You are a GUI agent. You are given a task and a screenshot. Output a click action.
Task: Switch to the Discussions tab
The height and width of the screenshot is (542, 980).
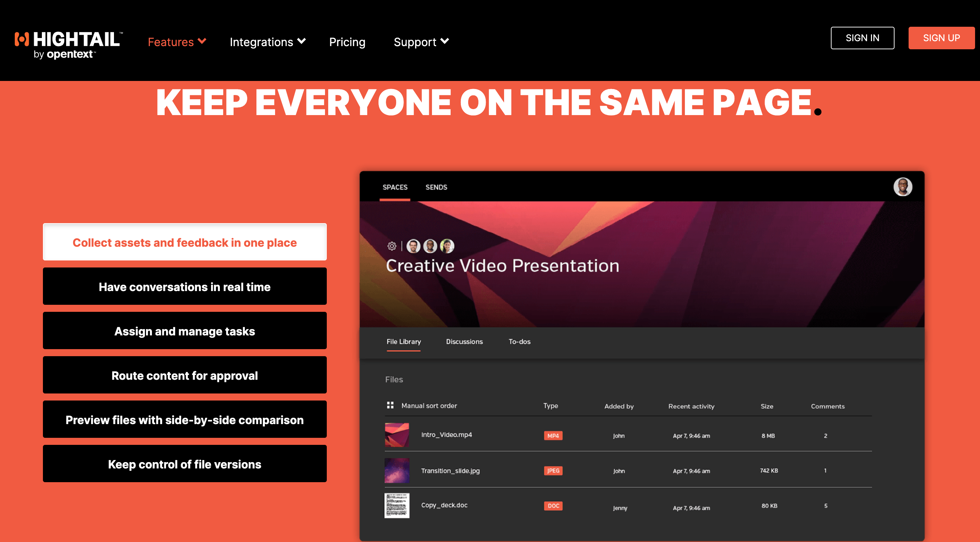pos(464,341)
